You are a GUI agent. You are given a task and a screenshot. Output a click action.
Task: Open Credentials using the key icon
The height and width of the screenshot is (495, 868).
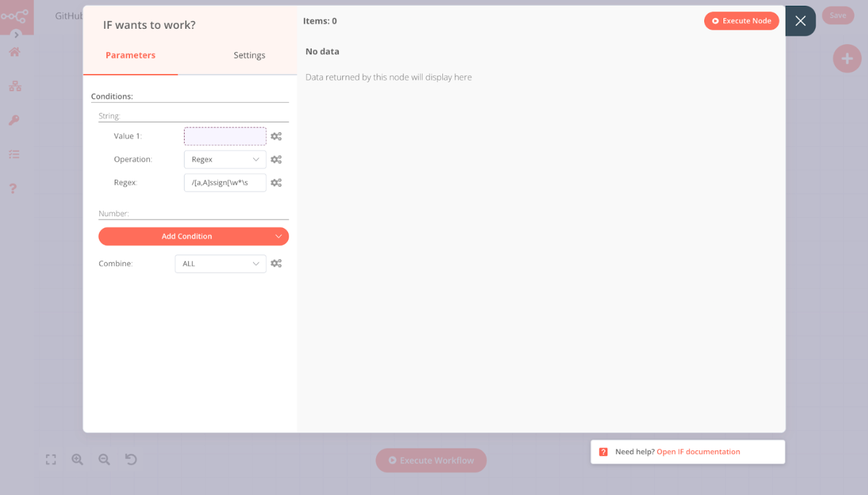(x=16, y=120)
